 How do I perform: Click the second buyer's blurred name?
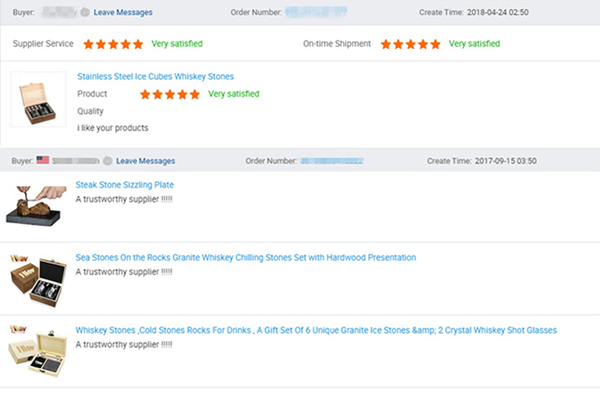tap(76, 161)
